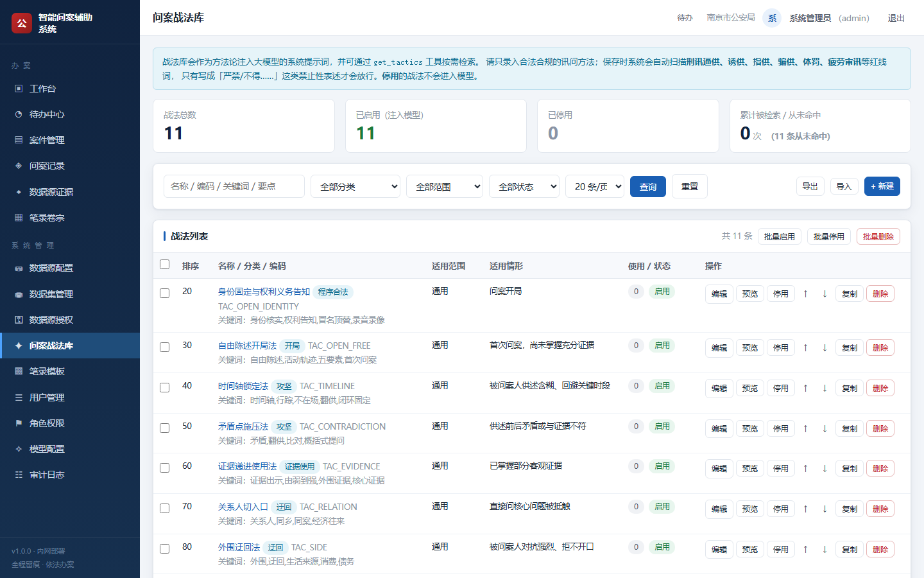The width and height of the screenshot is (924, 578).
Task: Click the 程序合法 category tag
Action: tap(333, 292)
